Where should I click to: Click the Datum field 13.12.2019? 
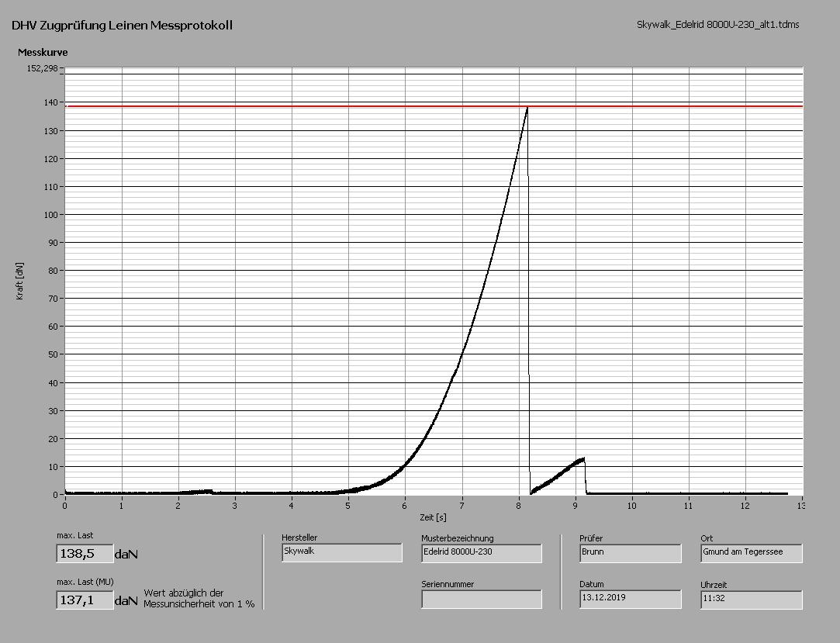pyautogui.click(x=631, y=599)
